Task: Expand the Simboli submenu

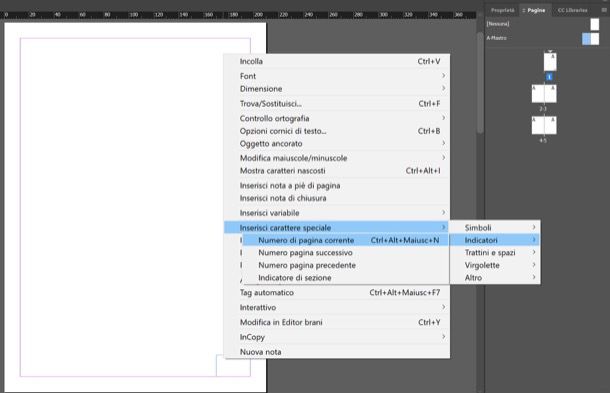Action: (x=495, y=228)
